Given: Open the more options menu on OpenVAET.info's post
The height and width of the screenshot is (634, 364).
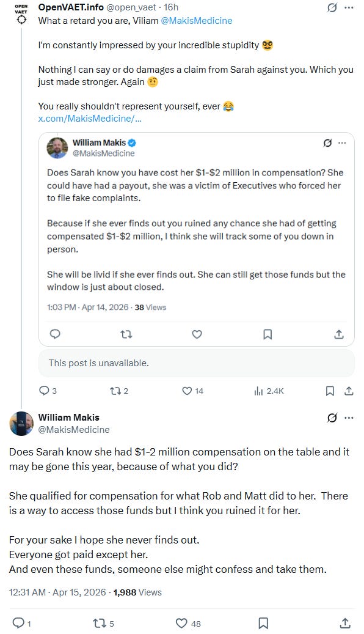Looking at the screenshot, I should [349, 7].
